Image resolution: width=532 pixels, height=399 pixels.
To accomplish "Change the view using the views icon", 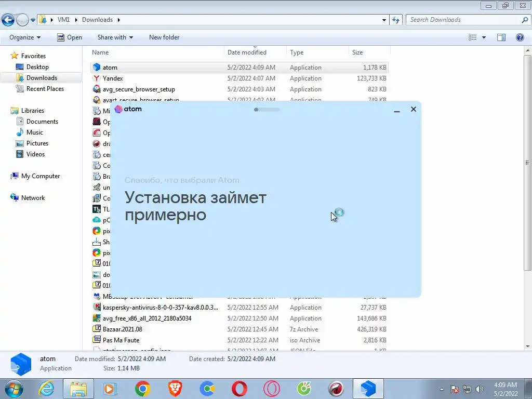I will coord(473,37).
